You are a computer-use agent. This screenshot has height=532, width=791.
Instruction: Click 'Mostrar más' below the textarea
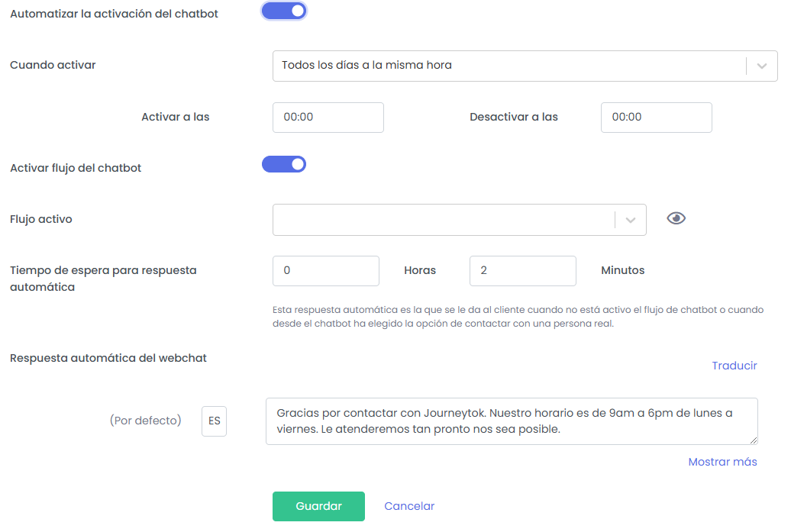tap(722, 462)
